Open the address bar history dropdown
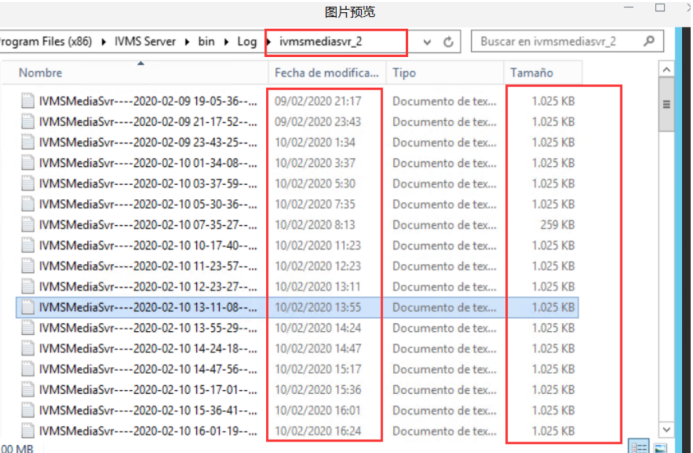This screenshot has height=453, width=693. pos(427,42)
